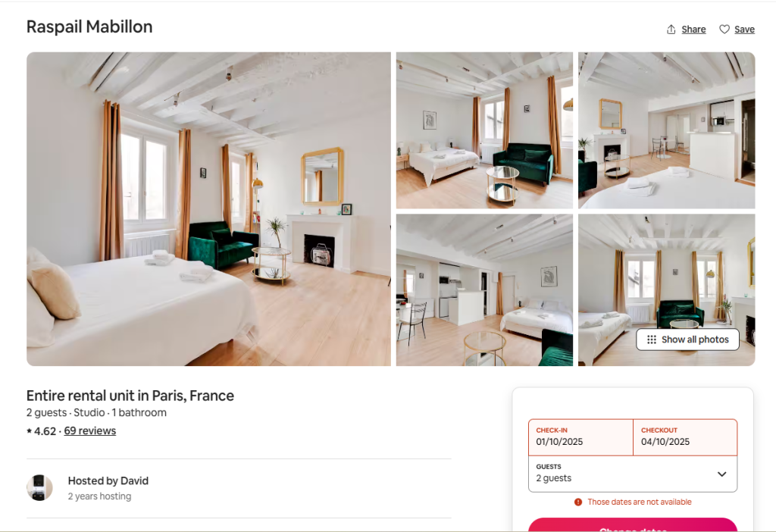Select the checkout date field

pos(685,437)
